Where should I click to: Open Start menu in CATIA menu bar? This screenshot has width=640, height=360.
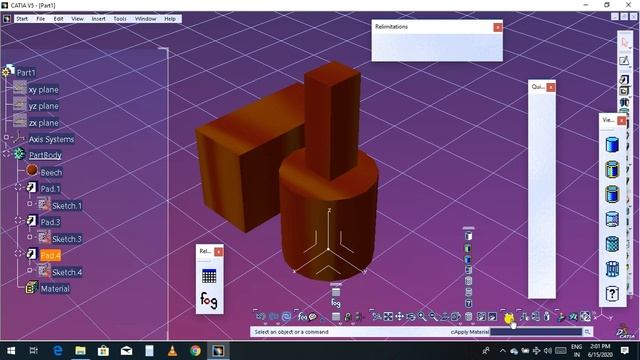(22, 19)
